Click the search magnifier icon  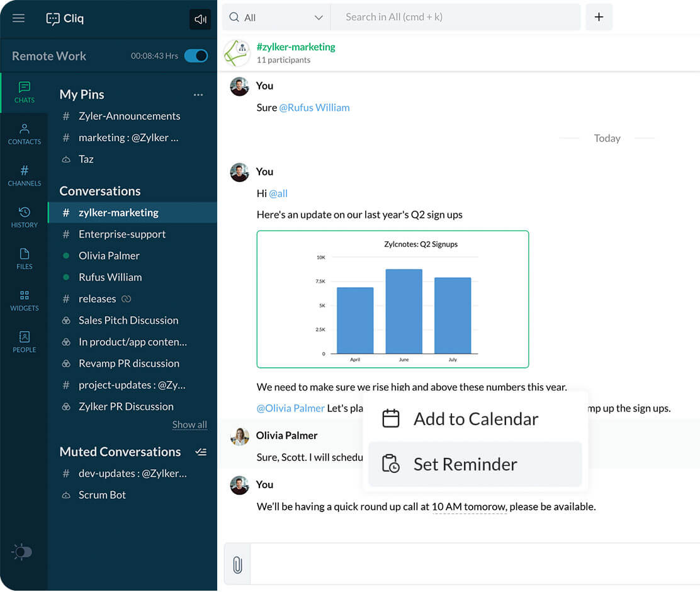pyautogui.click(x=234, y=17)
